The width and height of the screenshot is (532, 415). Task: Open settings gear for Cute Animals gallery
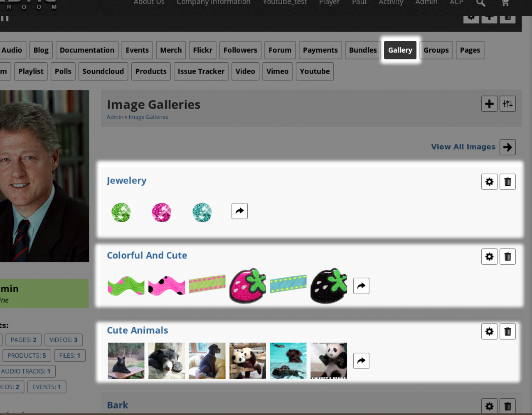click(490, 332)
